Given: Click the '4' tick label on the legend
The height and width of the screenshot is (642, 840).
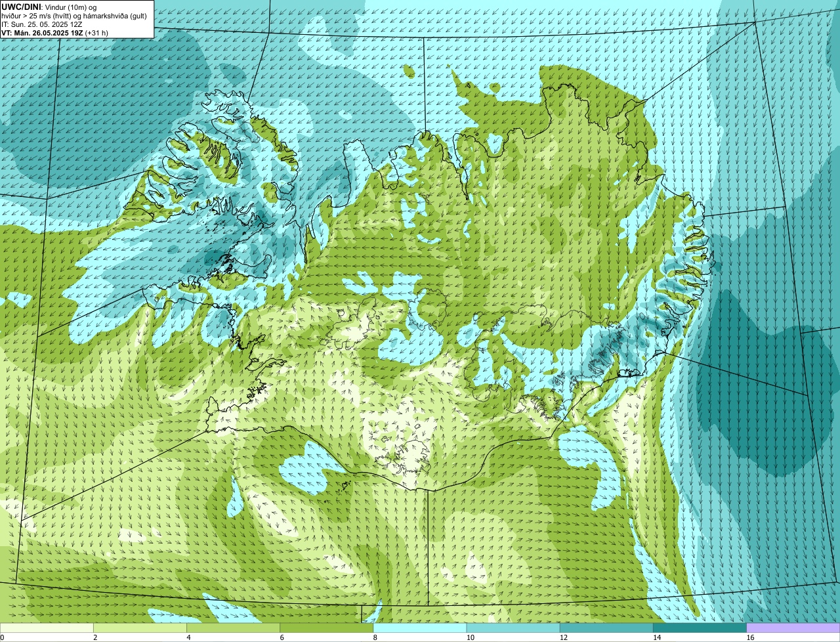Looking at the screenshot, I should click(x=189, y=637).
